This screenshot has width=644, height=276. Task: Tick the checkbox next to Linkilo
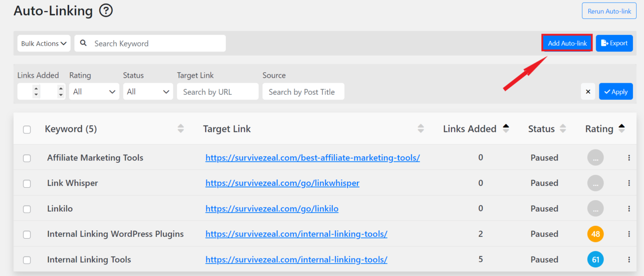[27, 209]
